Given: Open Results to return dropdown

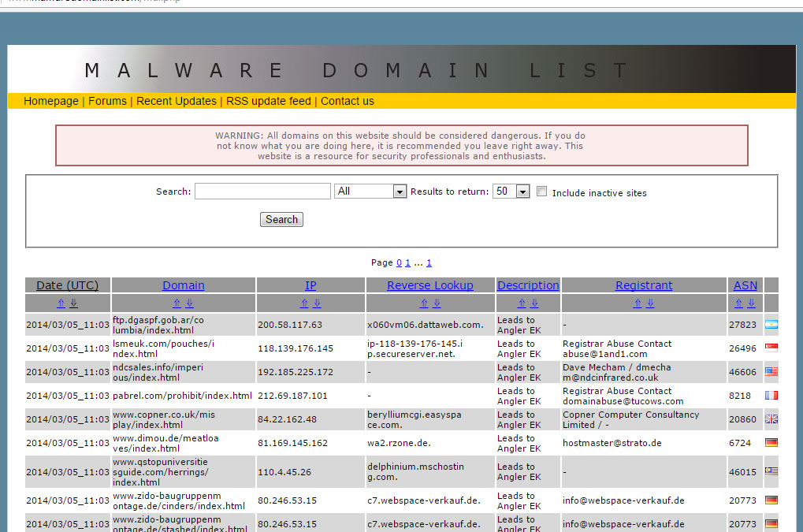Looking at the screenshot, I should coord(511,192).
